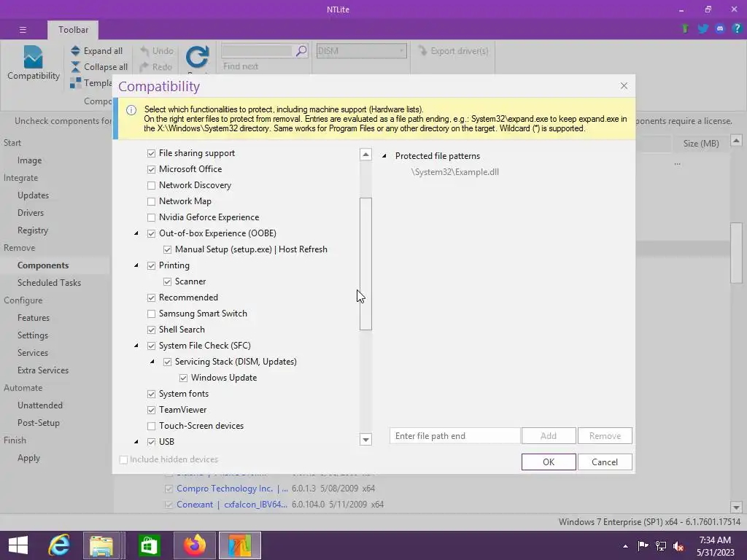Image resolution: width=747 pixels, height=560 pixels.
Task: Click the Templates toolbar icon
Action: [x=75, y=83]
